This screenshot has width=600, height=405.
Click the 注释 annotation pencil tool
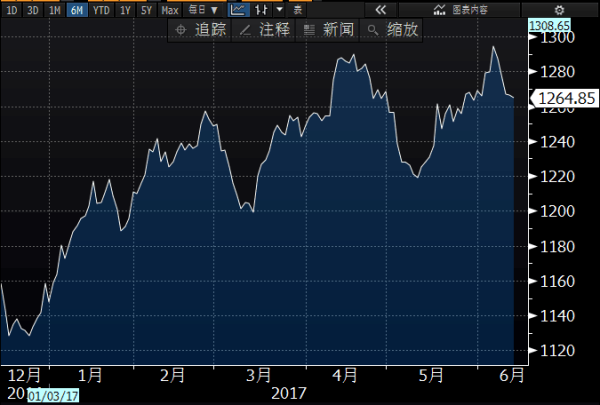(x=265, y=30)
